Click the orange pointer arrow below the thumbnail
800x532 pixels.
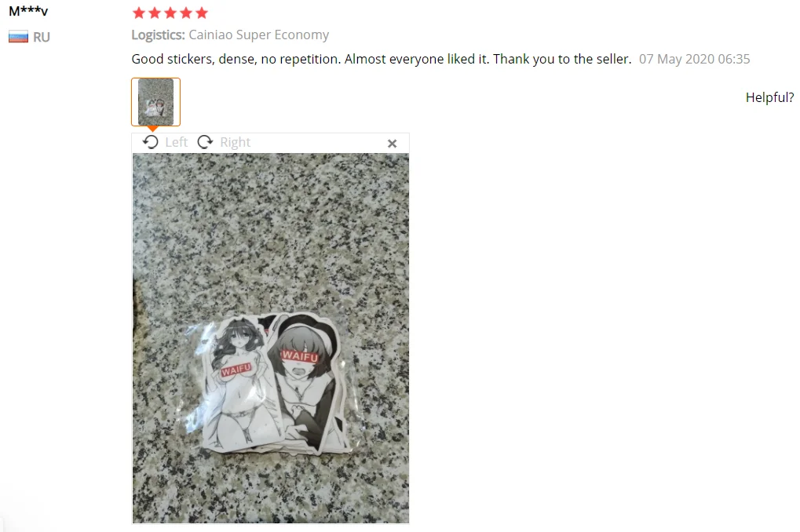coord(152,129)
